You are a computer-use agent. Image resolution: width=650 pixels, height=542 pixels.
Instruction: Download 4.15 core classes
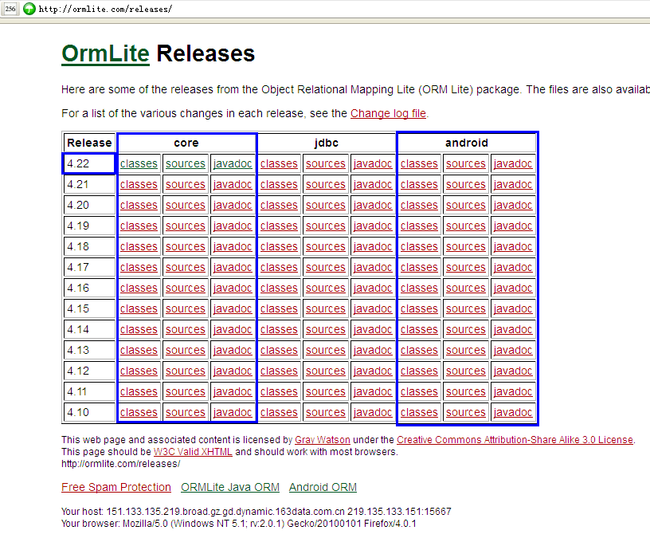(139, 309)
